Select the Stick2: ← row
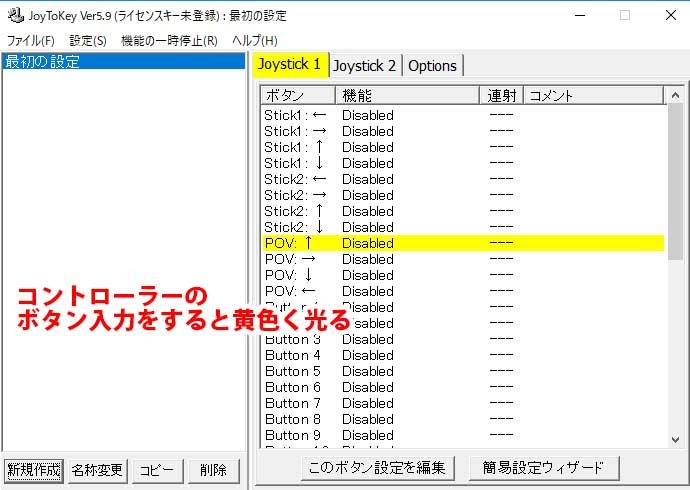690x490 pixels. point(463,179)
